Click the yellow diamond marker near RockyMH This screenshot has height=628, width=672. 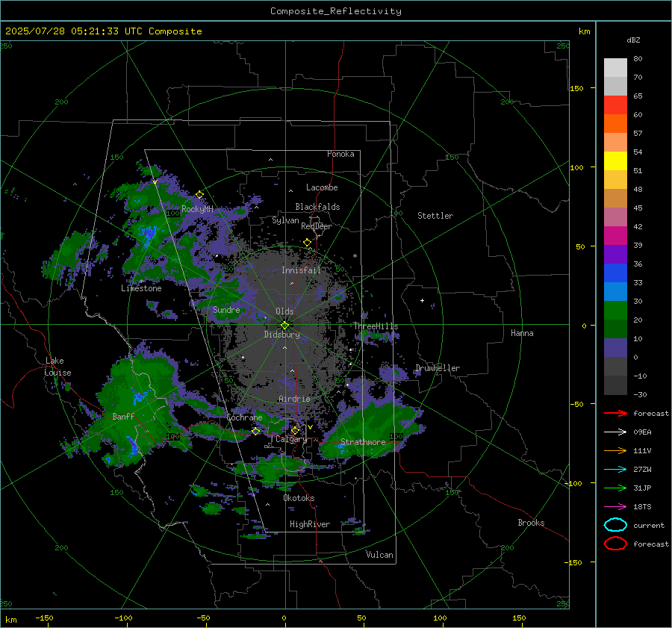pyautogui.click(x=199, y=195)
